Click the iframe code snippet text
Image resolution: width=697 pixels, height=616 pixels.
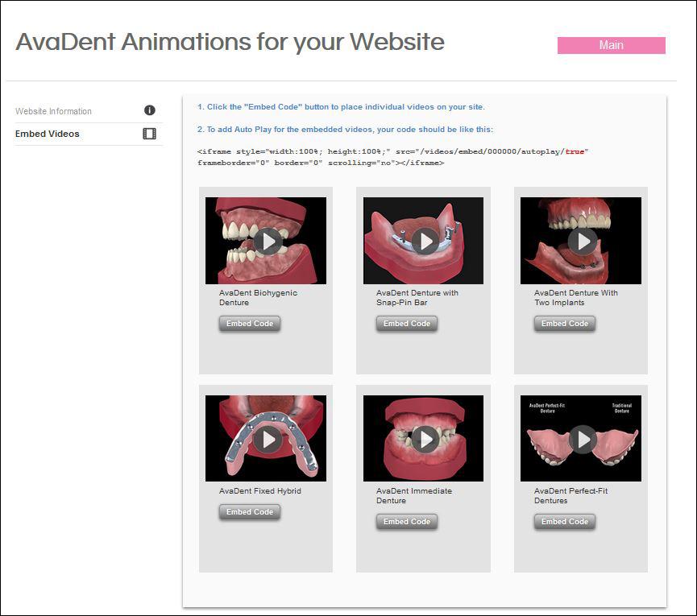click(x=392, y=157)
